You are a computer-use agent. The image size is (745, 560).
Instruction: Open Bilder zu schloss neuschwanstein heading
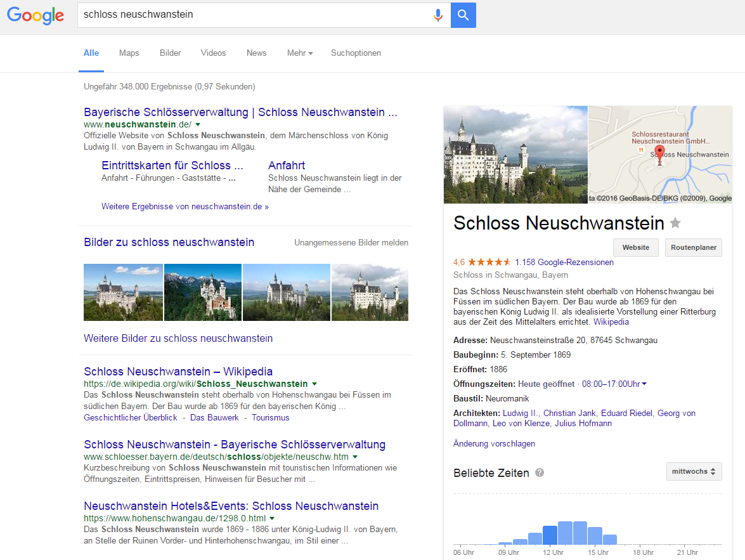[169, 242]
